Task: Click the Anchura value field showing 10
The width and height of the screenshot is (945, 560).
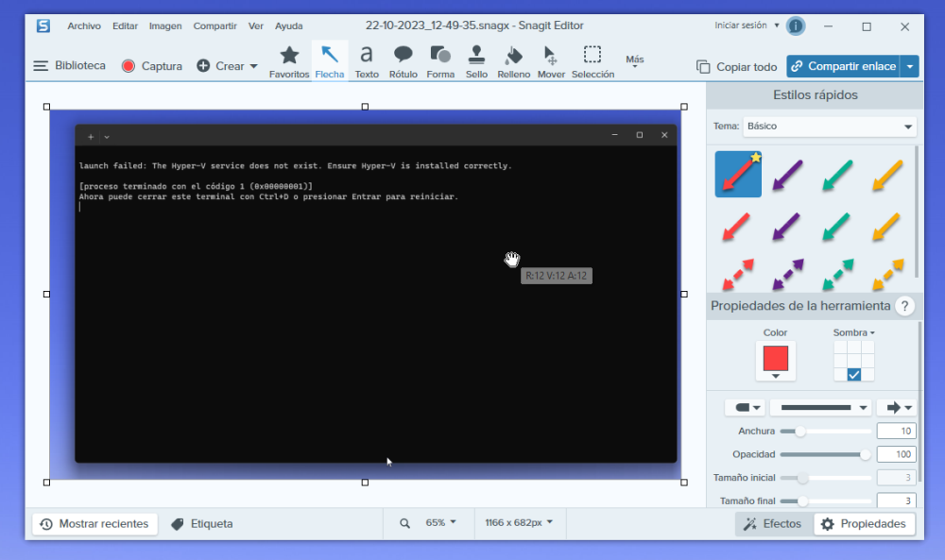Action: 897,432
